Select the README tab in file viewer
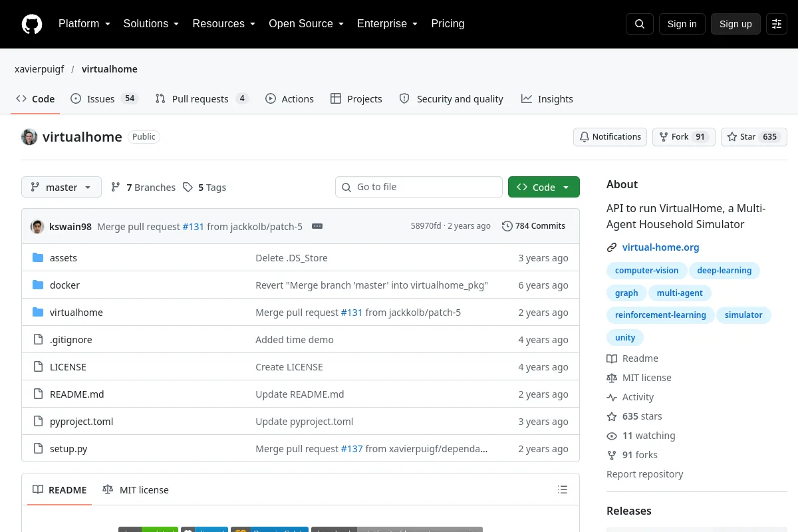 (60, 490)
